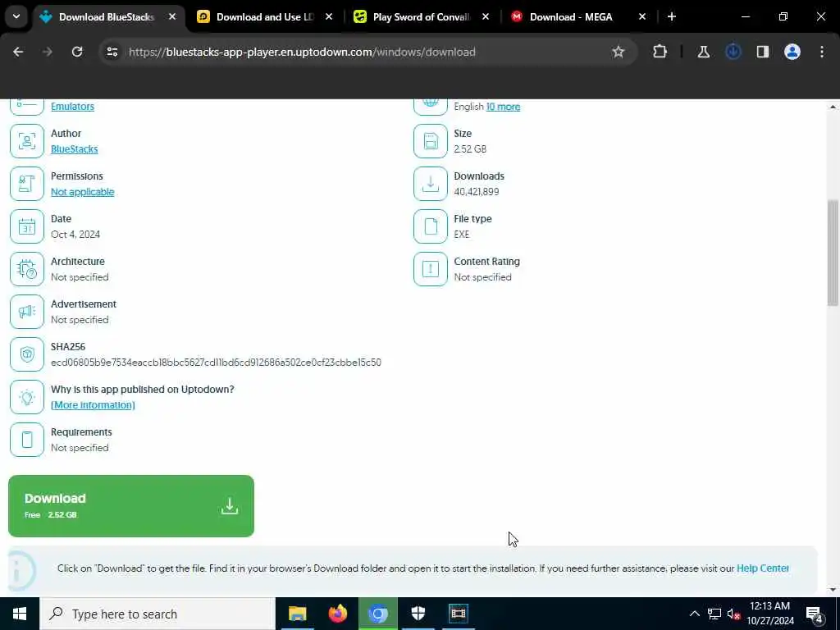This screenshot has height=630, width=840.
Task: Open Chrome Labs flask icon
Action: click(703, 52)
